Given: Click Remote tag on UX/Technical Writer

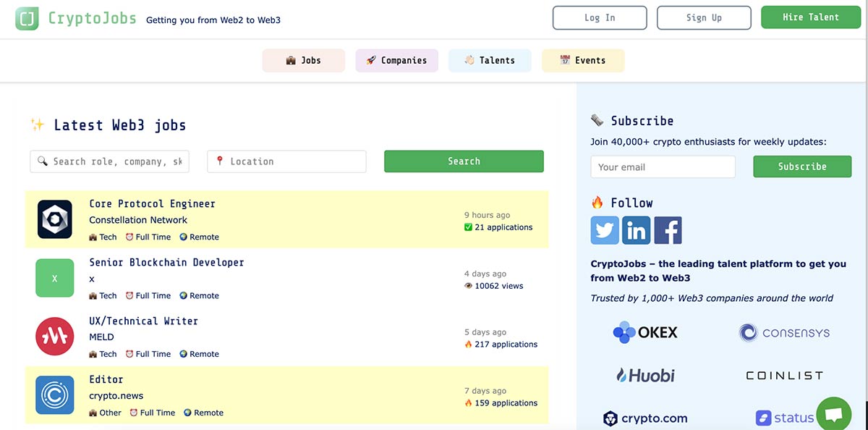Looking at the screenshot, I should coord(199,354).
